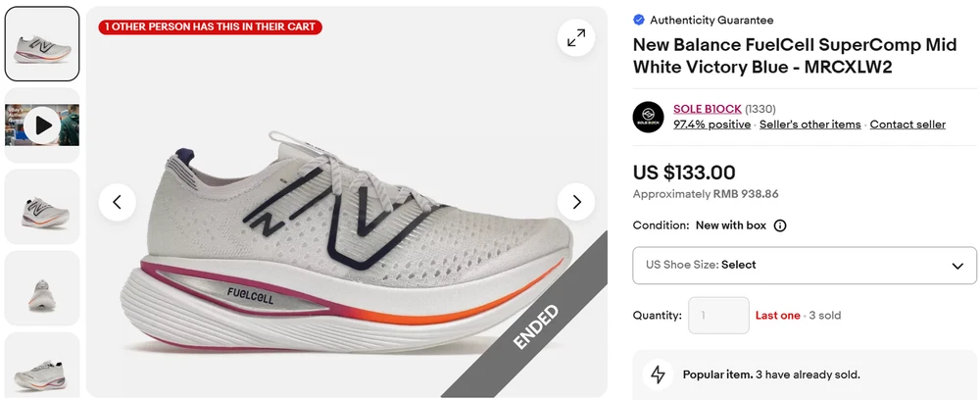The height and width of the screenshot is (400, 980).
Task: Click the lightning bolt popular item icon
Action: [659, 375]
